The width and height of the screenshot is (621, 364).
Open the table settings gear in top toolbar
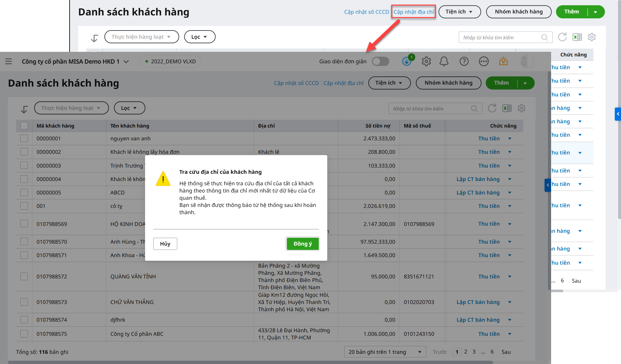click(x=591, y=37)
